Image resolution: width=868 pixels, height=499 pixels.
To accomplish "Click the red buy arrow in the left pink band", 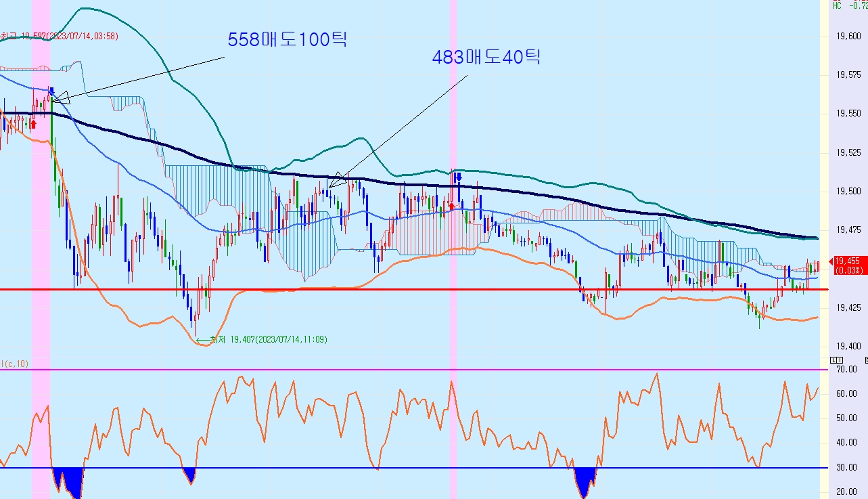I will (x=34, y=124).
